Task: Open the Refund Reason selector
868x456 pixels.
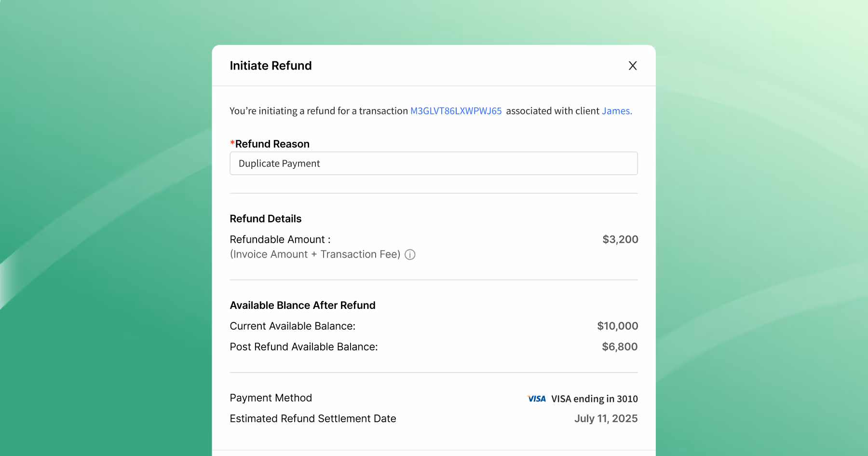Action: (434, 164)
